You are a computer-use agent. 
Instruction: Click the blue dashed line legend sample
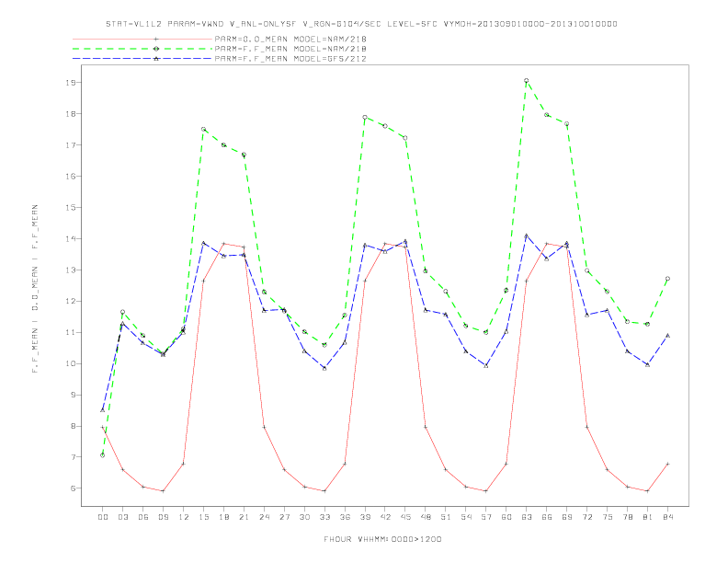click(x=142, y=59)
